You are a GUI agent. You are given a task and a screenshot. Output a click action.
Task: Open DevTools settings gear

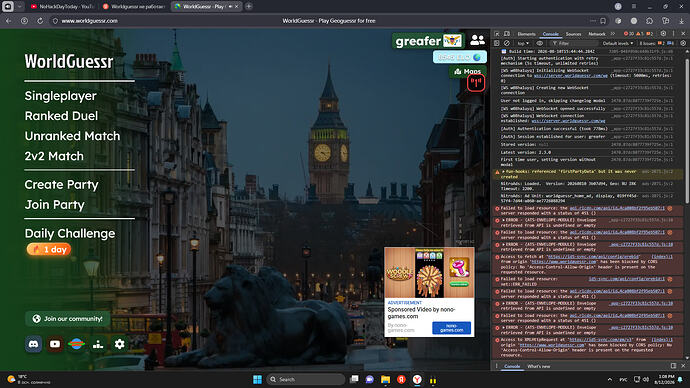coord(663,34)
